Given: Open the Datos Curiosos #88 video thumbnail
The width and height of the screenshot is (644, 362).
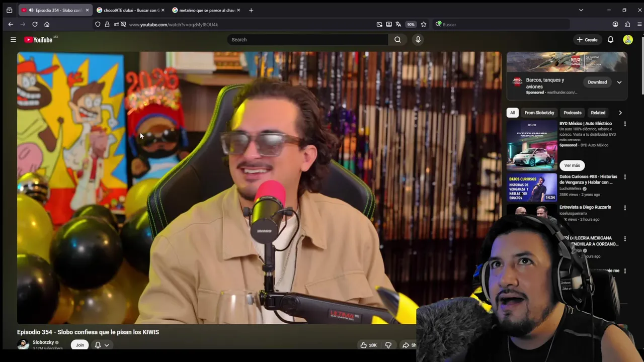Looking at the screenshot, I should (x=532, y=187).
